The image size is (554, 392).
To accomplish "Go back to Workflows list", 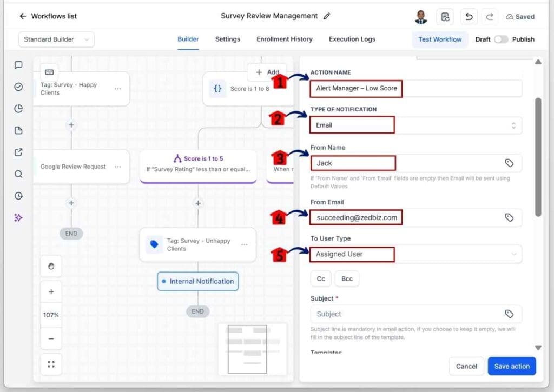I will coord(48,16).
